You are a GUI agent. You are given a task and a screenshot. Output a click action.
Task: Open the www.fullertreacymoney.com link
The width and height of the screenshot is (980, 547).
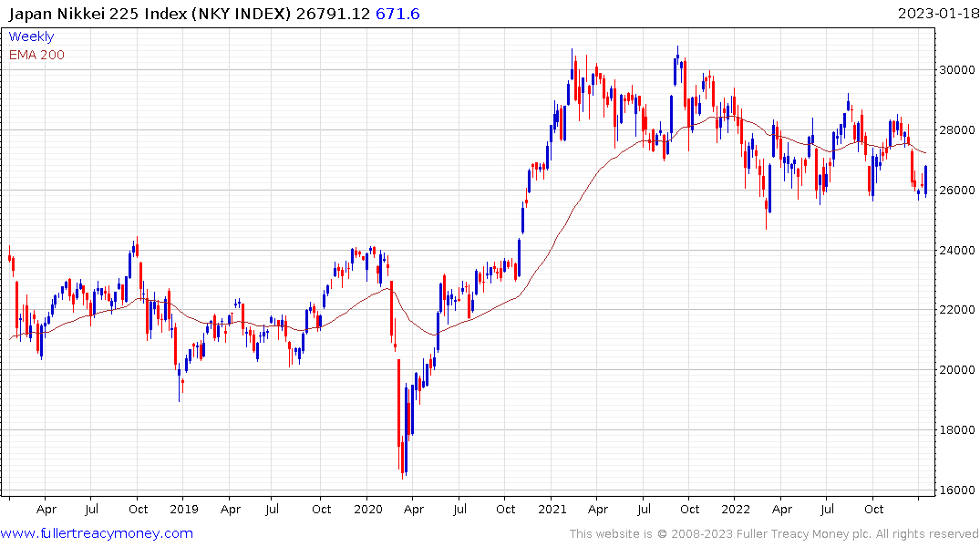(97, 533)
